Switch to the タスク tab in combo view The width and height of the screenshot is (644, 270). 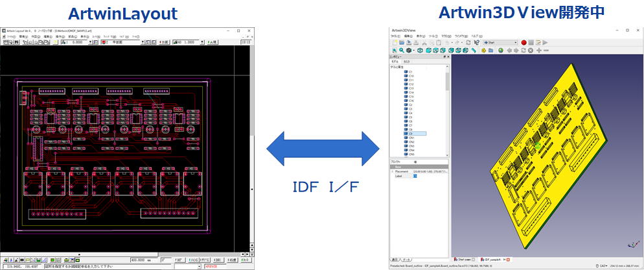[406, 62]
